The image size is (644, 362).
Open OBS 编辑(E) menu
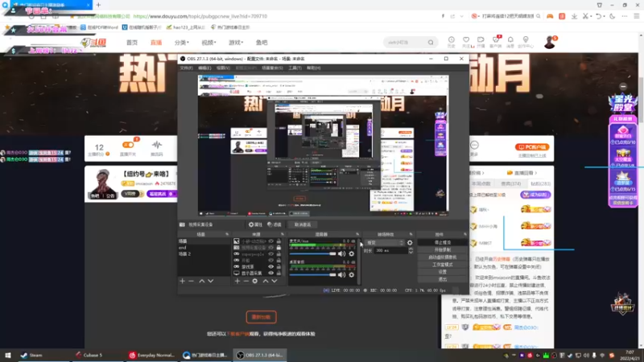(204, 68)
